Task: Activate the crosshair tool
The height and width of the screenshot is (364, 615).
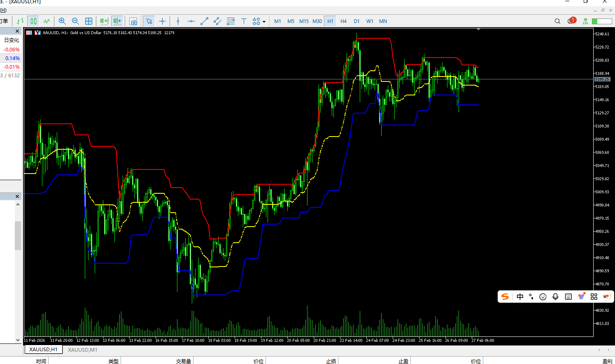Action: click(x=162, y=21)
